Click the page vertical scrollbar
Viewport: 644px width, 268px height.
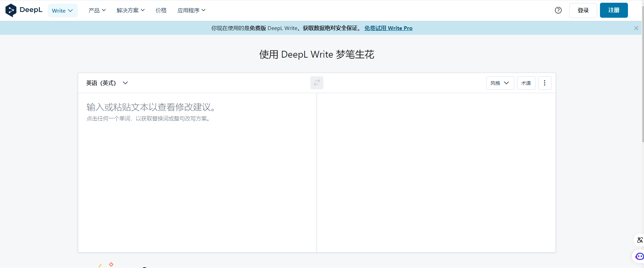[x=643, y=74]
